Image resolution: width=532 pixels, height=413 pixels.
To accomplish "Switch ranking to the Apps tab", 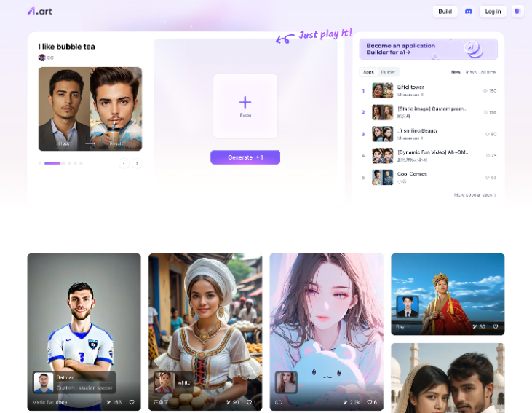I will tap(369, 72).
